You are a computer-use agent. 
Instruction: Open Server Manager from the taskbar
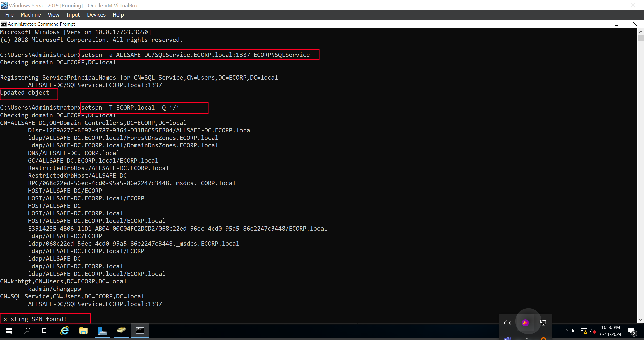[102, 331]
